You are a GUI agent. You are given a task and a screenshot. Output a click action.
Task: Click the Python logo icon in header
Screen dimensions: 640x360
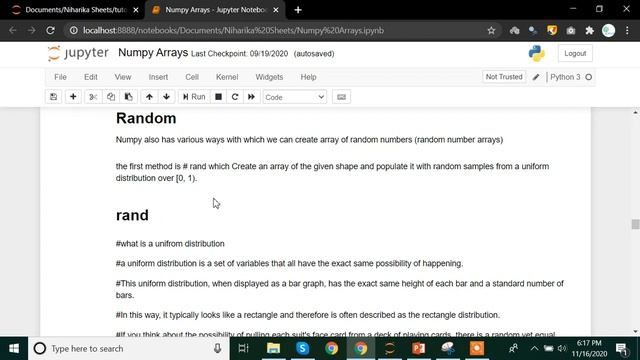[x=536, y=53]
